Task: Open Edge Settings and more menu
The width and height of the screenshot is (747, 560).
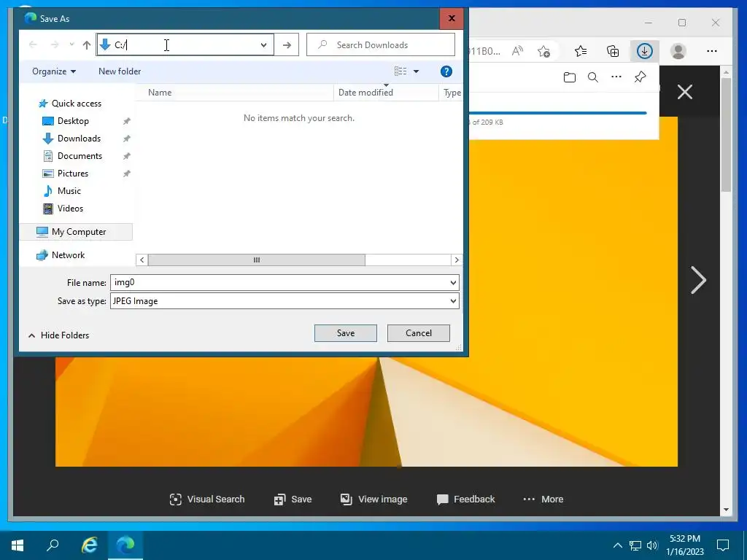Action: [x=712, y=51]
